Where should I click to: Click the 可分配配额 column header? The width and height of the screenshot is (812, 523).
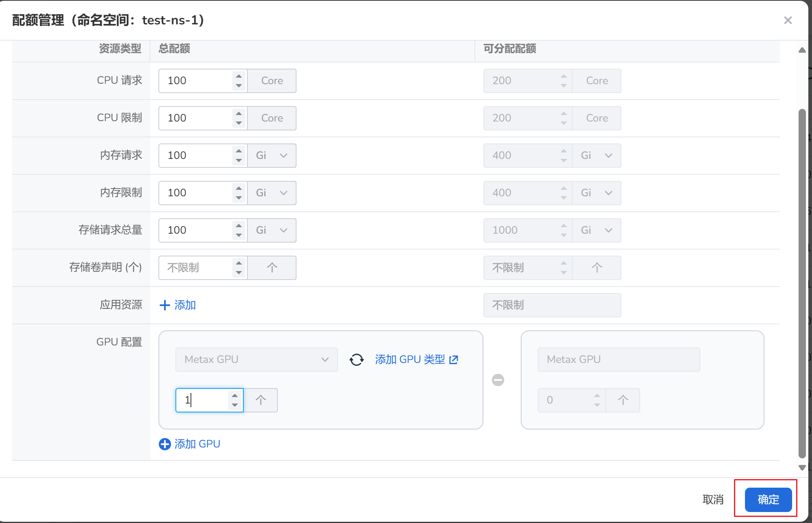coord(509,49)
